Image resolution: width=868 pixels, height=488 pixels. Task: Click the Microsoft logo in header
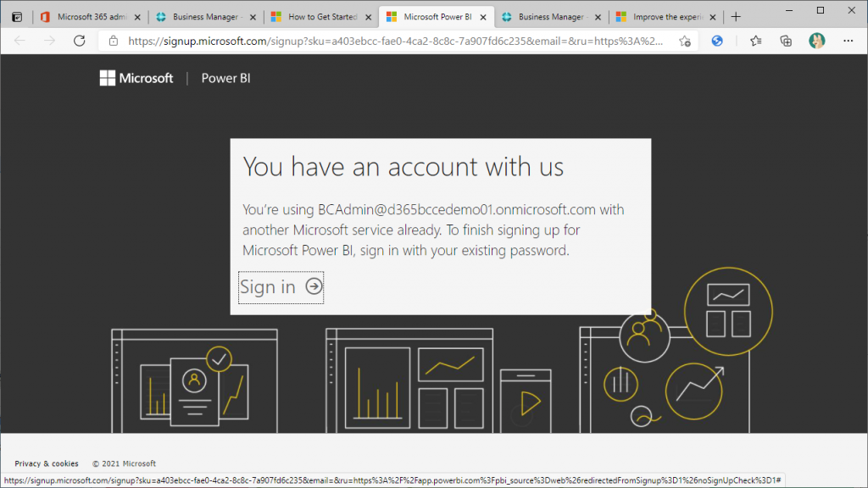click(136, 78)
